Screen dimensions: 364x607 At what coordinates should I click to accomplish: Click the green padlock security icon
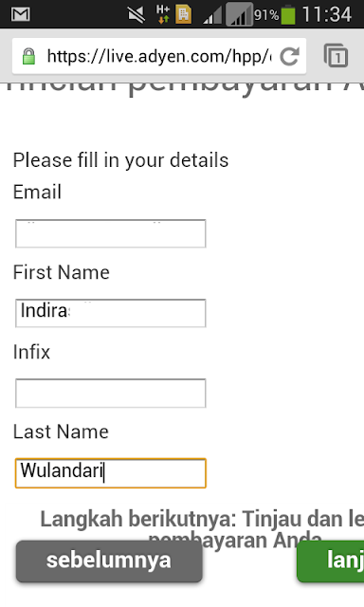pos(28,57)
